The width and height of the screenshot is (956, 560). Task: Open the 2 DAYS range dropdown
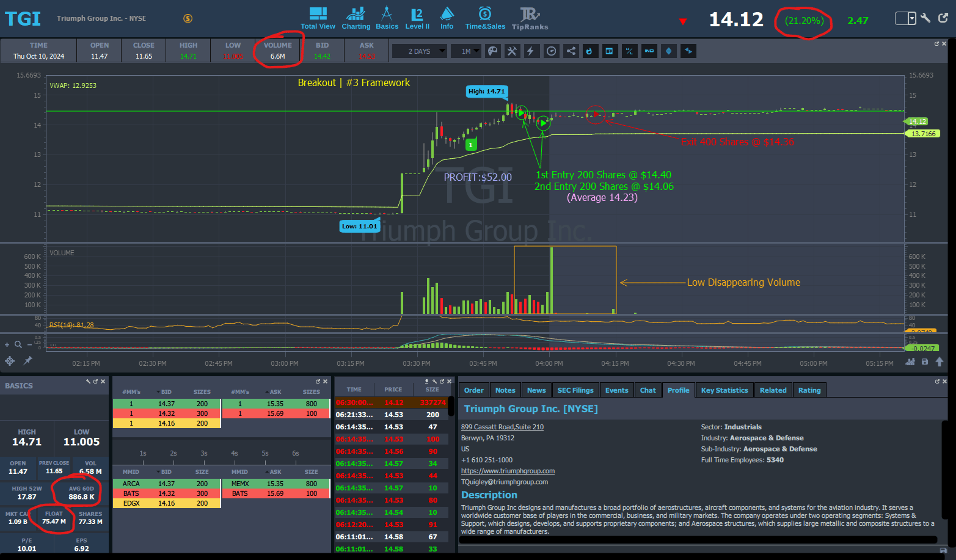point(419,51)
